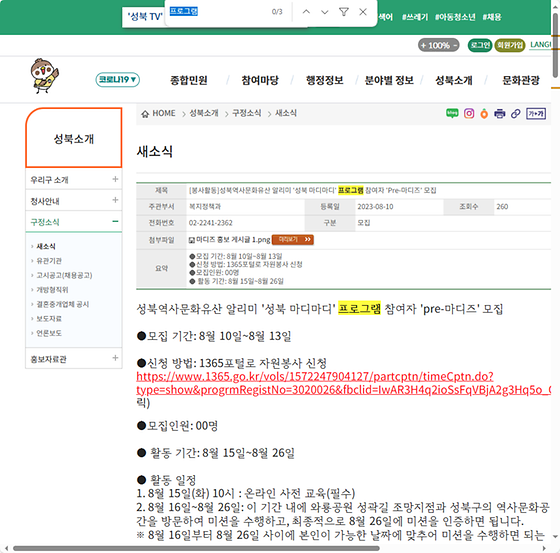This screenshot has width=560, height=553.
Task: Click the phone number 02-2241-2362
Action: (x=210, y=223)
